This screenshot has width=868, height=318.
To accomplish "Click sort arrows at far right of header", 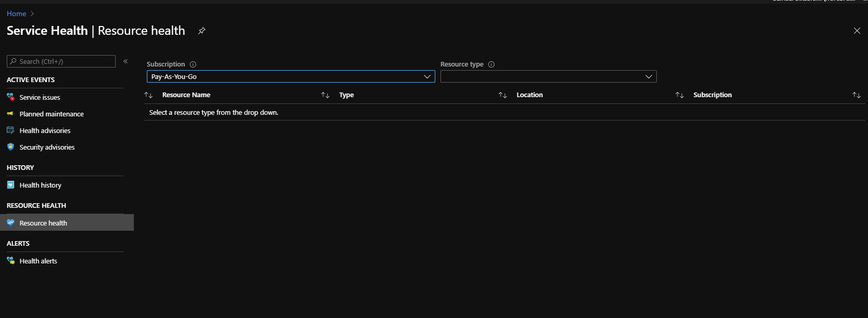I will [857, 95].
